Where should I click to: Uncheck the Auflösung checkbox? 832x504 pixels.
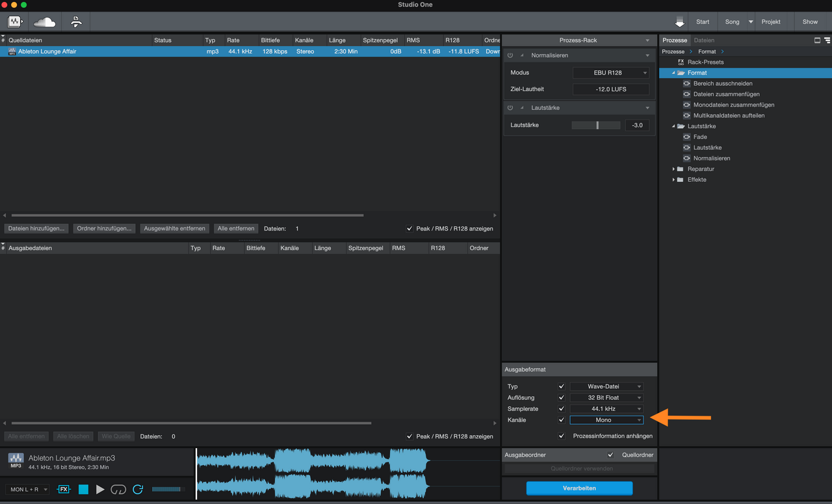(562, 397)
